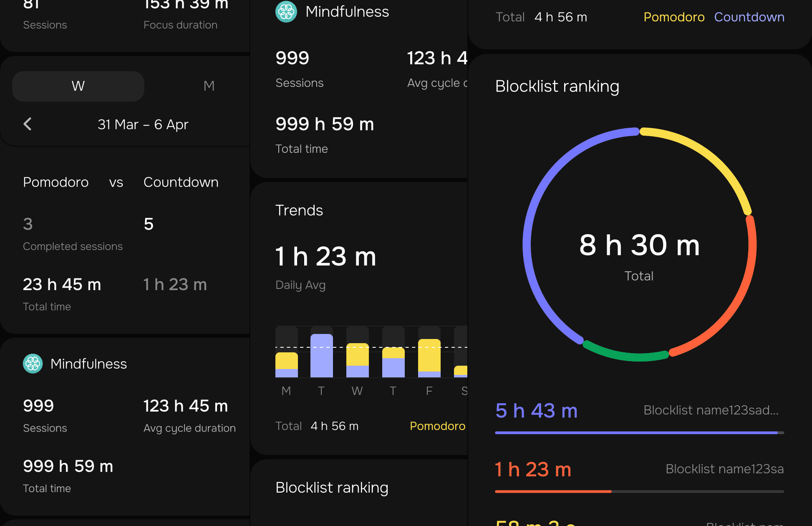
Task: Click the red 1 h 23 m progress bar
Action: pyautogui.click(x=553, y=492)
